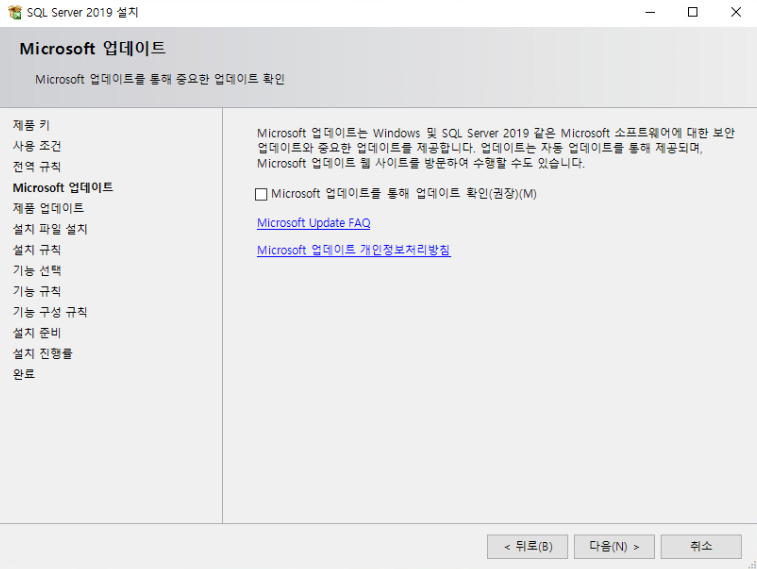Select 사용 조건 step in sidebar
Viewport: 757px width, 569px height.
click(37, 146)
